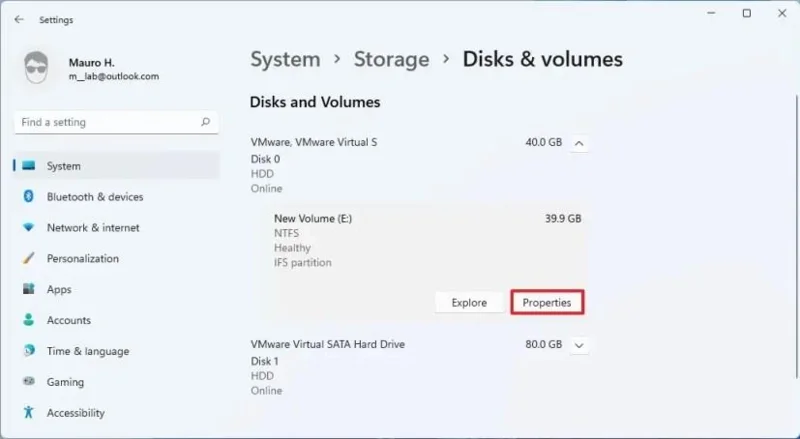Click the VMware Virtual SATA Hard Drive name
The width and height of the screenshot is (800, 439).
click(x=328, y=345)
